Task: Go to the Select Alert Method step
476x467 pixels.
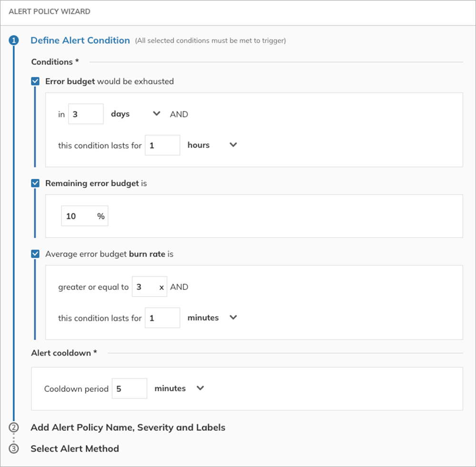Action: coord(75,449)
